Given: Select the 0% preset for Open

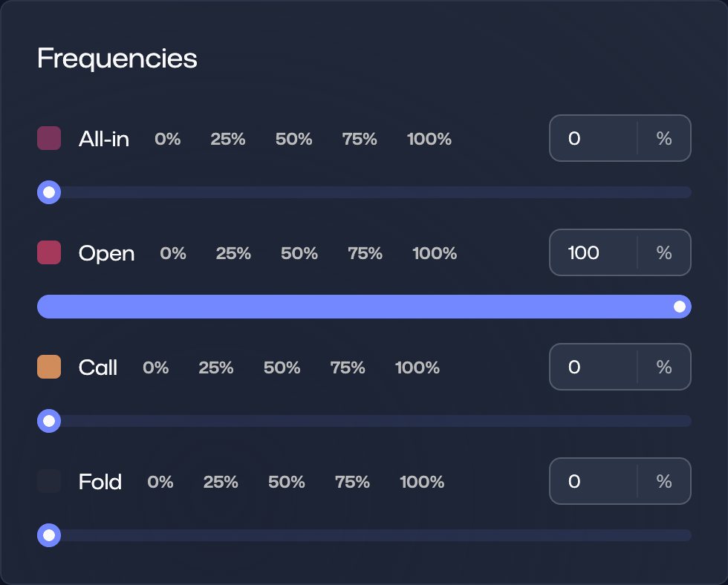Looking at the screenshot, I should [x=172, y=253].
